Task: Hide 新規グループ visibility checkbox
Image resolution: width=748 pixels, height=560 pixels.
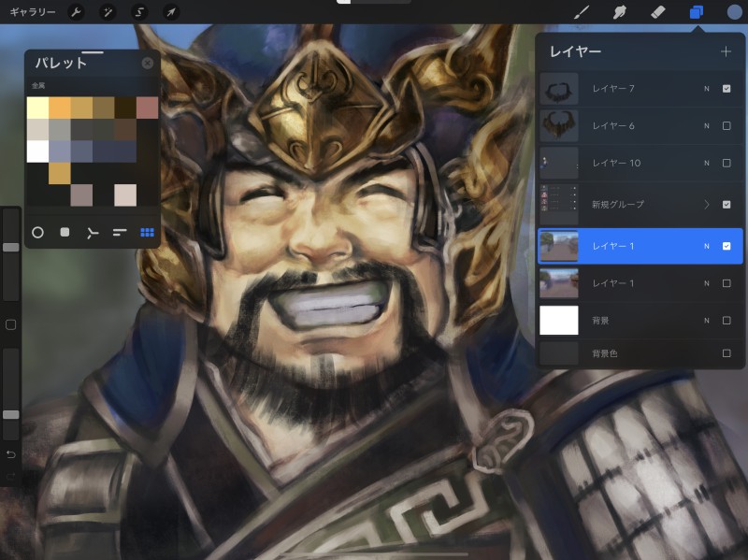Action: pos(726,205)
